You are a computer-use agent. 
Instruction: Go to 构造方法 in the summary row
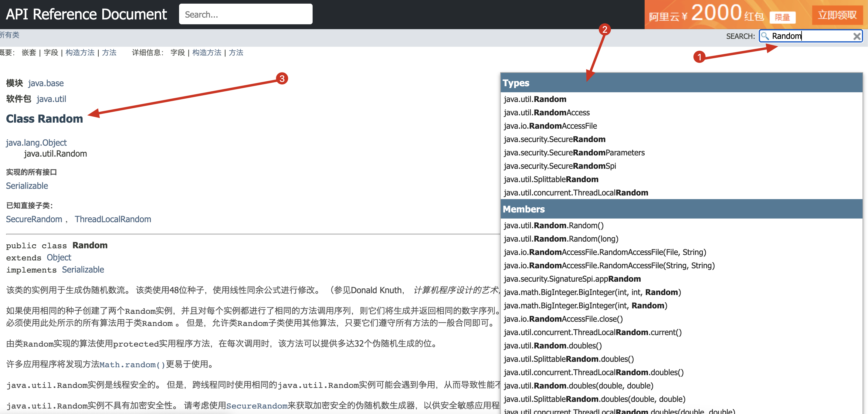tap(80, 53)
